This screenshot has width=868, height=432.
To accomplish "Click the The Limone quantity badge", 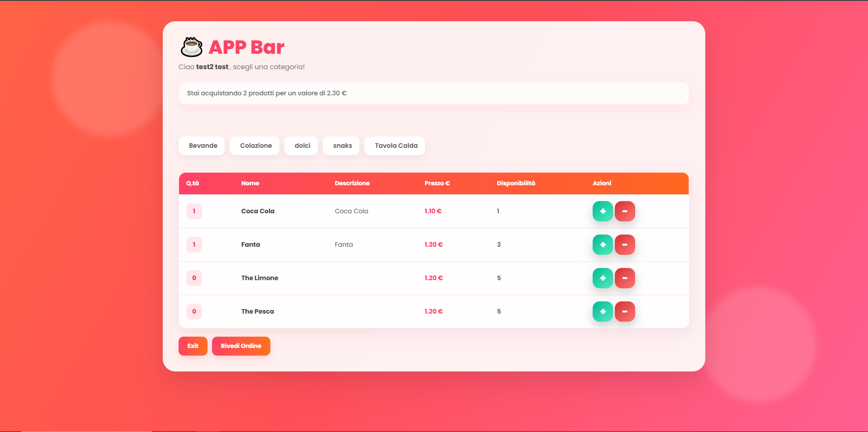I will point(194,278).
